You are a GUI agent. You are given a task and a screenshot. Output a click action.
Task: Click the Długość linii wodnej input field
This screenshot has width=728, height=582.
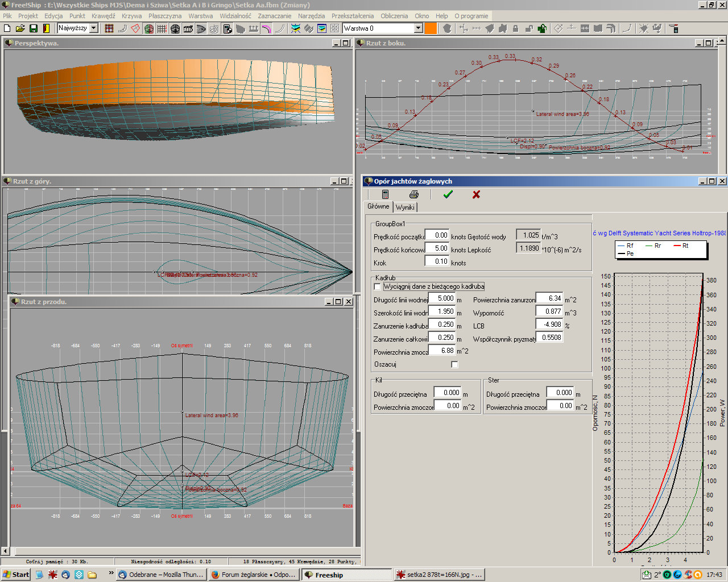pyautogui.click(x=441, y=298)
